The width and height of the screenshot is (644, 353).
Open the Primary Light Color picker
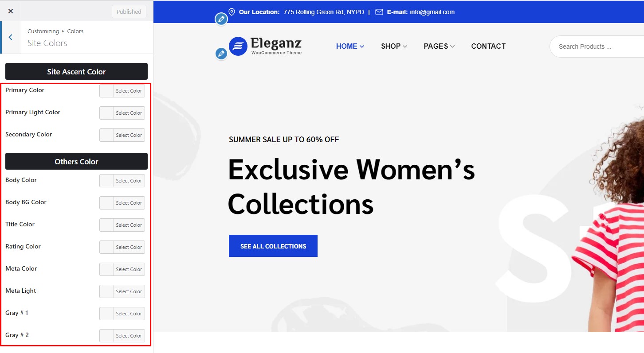click(x=122, y=113)
